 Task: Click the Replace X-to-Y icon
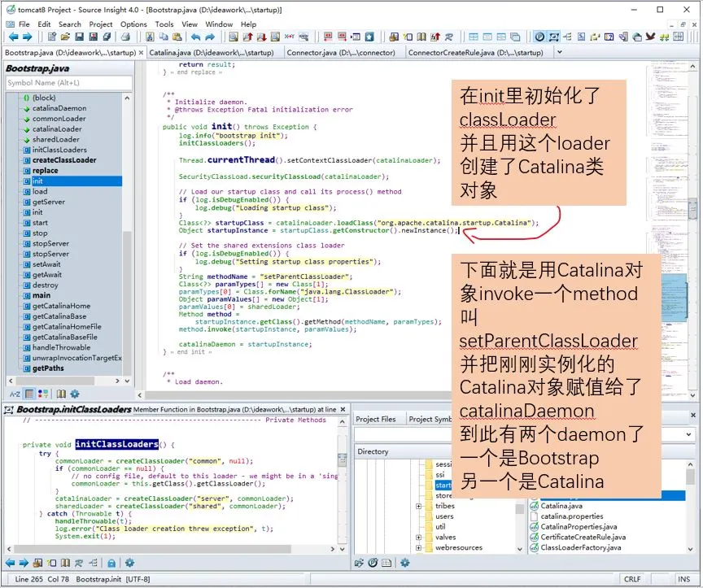click(x=290, y=37)
